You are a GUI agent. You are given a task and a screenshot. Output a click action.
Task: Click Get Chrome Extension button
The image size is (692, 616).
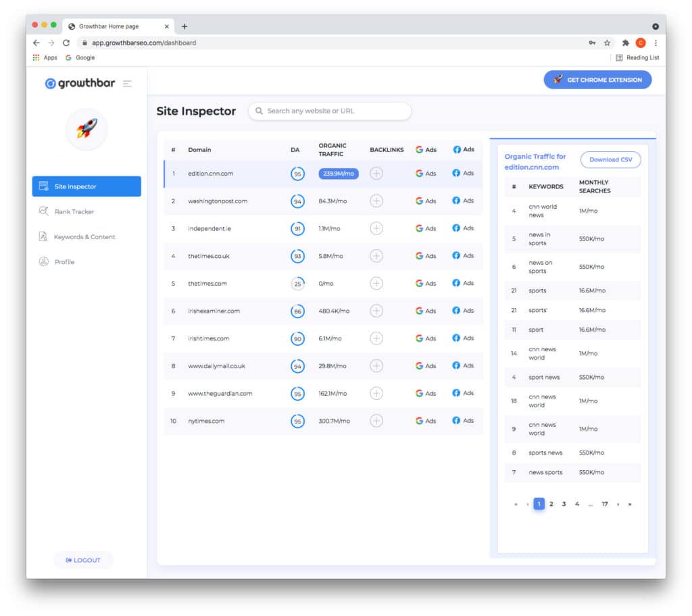[x=597, y=80]
